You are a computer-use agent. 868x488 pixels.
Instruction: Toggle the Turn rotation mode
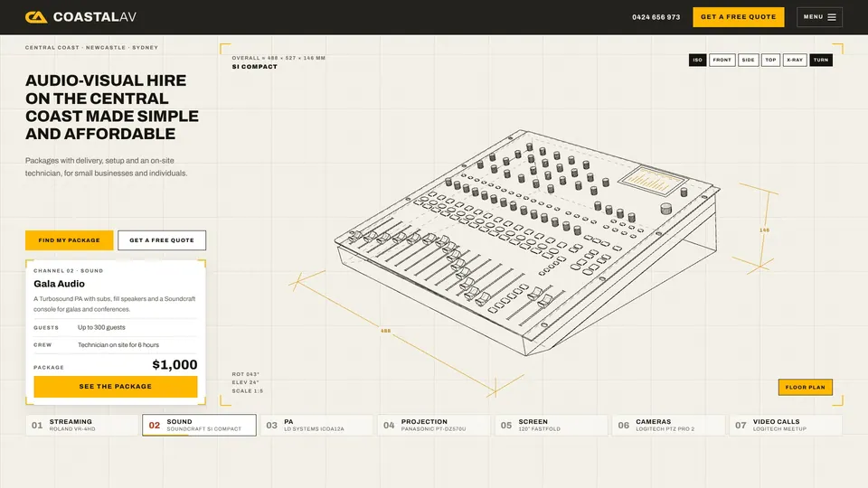pos(821,60)
